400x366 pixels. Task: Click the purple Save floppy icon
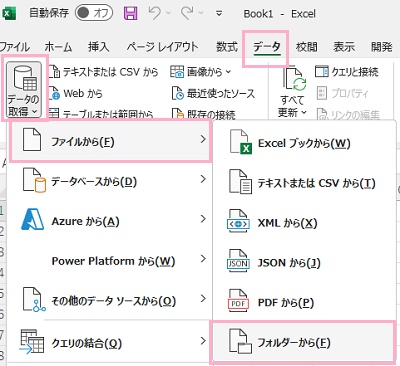130,13
